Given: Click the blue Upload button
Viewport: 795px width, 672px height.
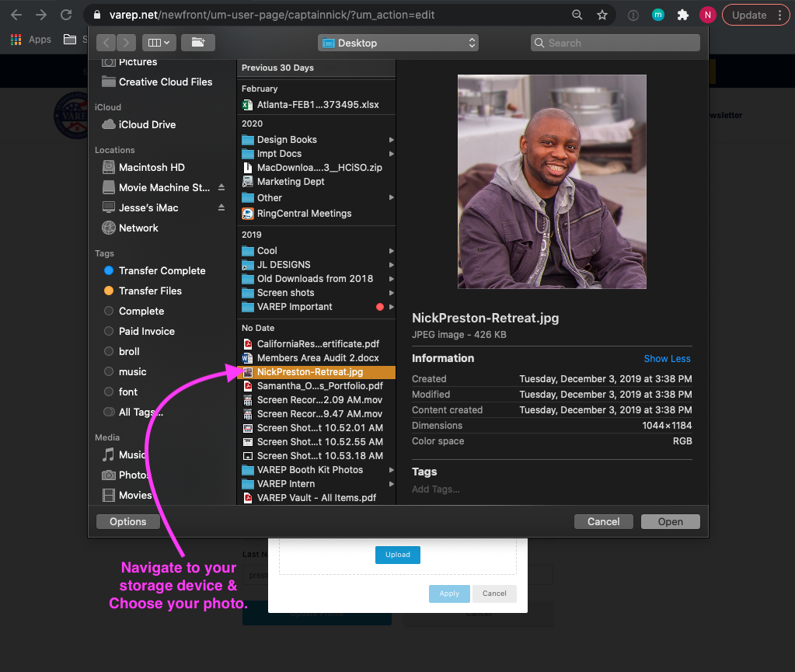Looking at the screenshot, I should [398, 555].
